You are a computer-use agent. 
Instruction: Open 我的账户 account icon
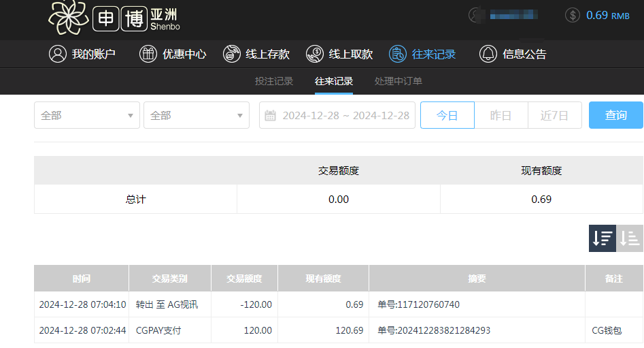tap(57, 54)
